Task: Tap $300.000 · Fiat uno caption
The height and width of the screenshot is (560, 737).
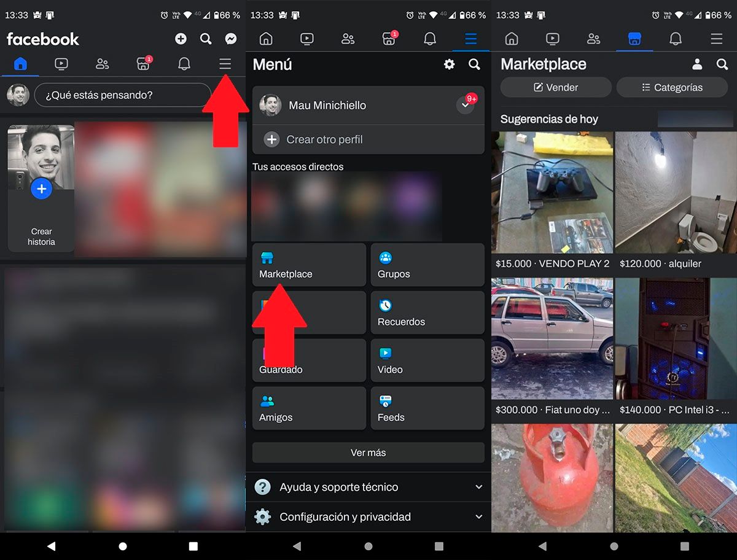Action: (553, 410)
